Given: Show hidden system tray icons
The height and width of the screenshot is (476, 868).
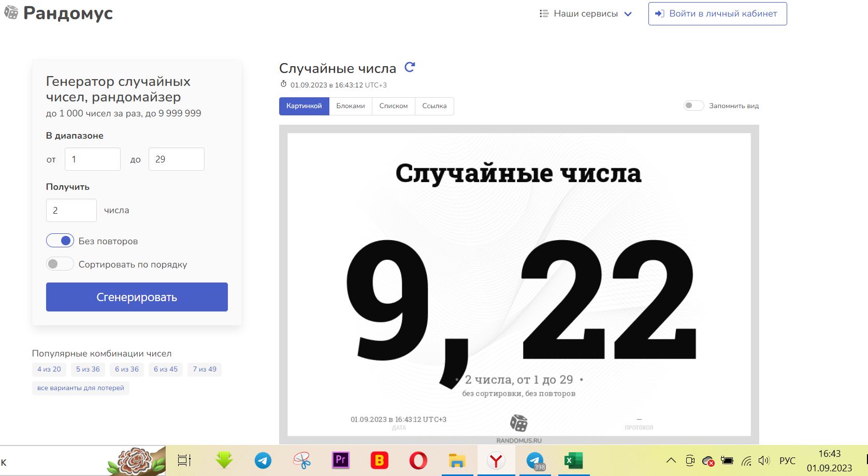Looking at the screenshot, I should 671,460.
